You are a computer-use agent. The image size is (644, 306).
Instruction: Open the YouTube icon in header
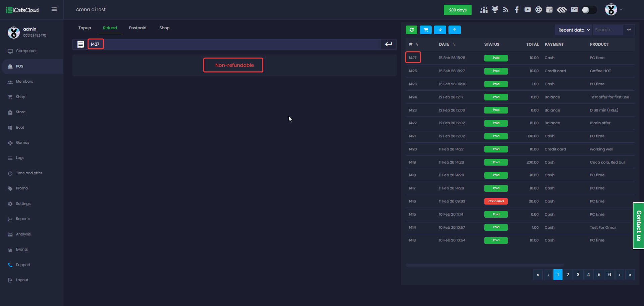528,10
